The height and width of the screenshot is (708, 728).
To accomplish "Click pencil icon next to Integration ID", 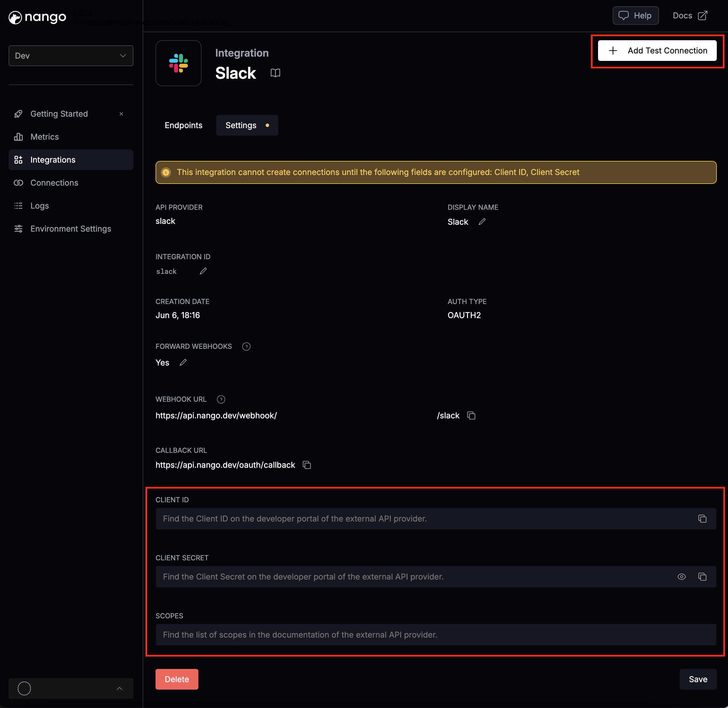I will pyautogui.click(x=203, y=271).
